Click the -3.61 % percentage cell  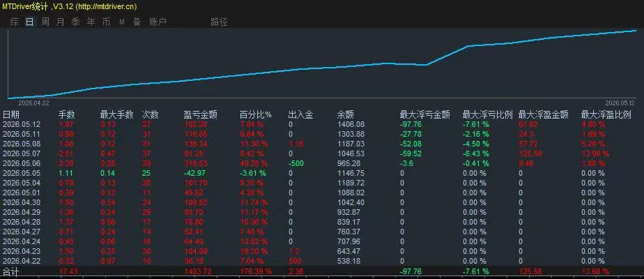point(253,174)
